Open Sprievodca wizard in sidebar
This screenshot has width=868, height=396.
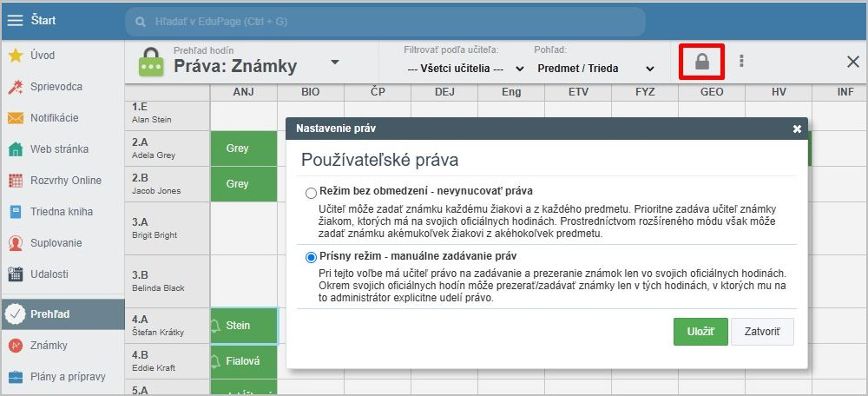[x=56, y=87]
